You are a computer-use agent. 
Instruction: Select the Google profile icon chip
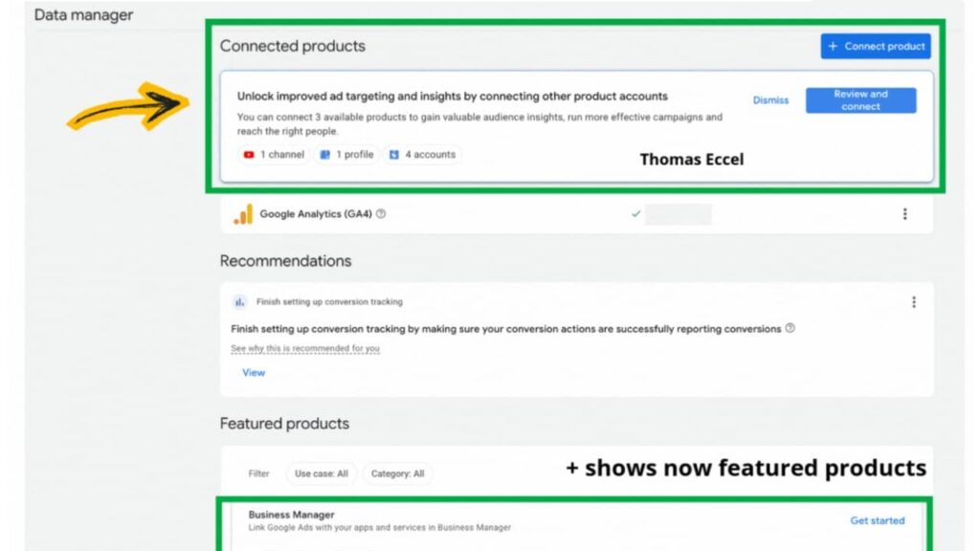(x=325, y=154)
